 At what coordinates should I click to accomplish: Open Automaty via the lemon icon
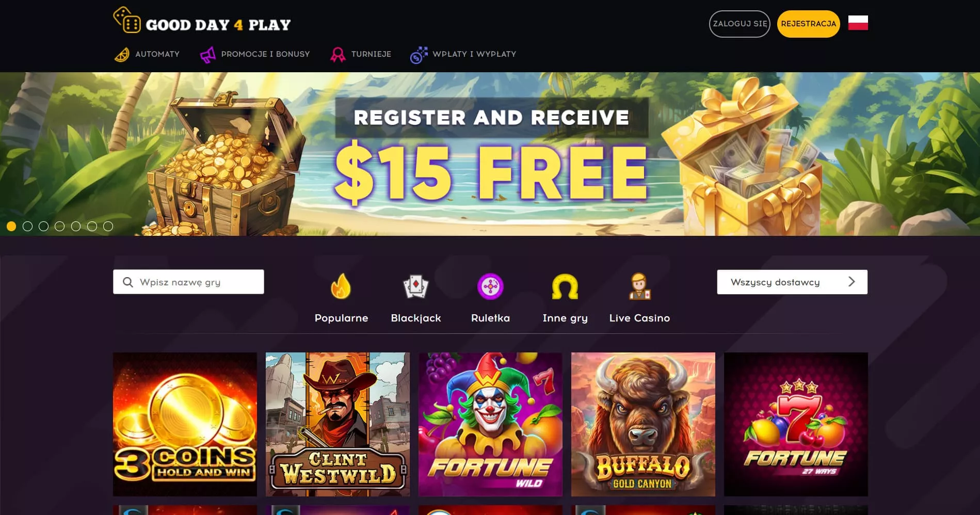(122, 54)
